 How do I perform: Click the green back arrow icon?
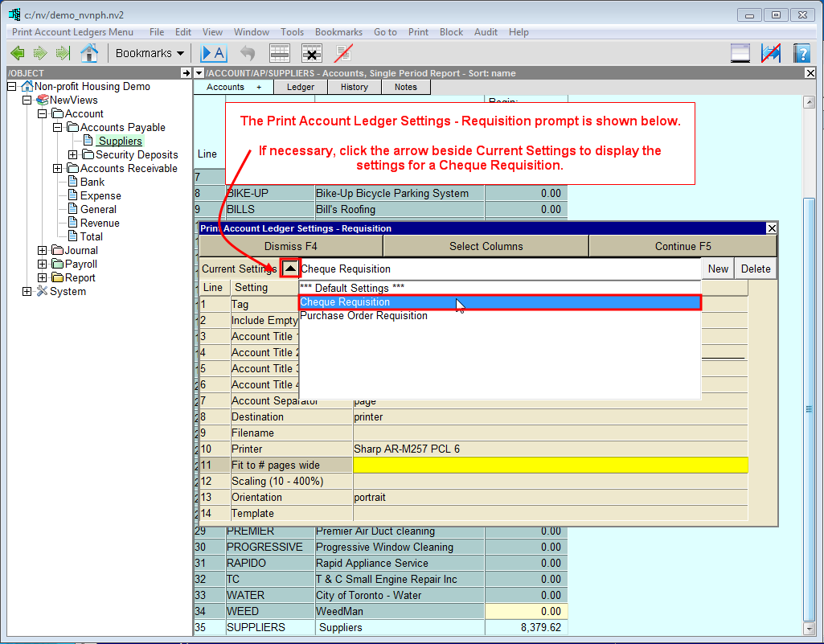pyautogui.click(x=17, y=53)
